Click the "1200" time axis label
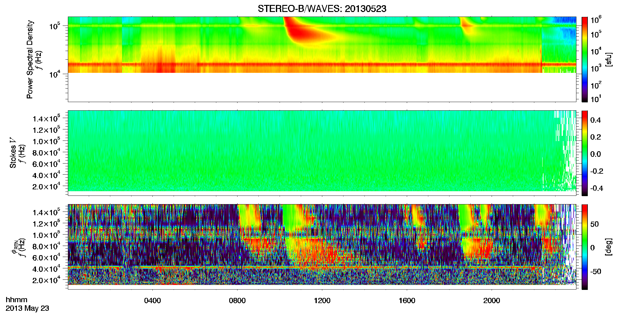Viewport: 644px width, 332px height. [x=322, y=301]
